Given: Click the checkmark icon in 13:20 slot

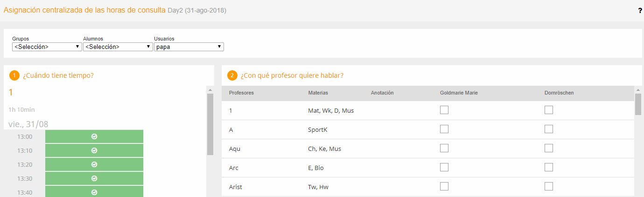Looking at the screenshot, I should (x=94, y=164).
